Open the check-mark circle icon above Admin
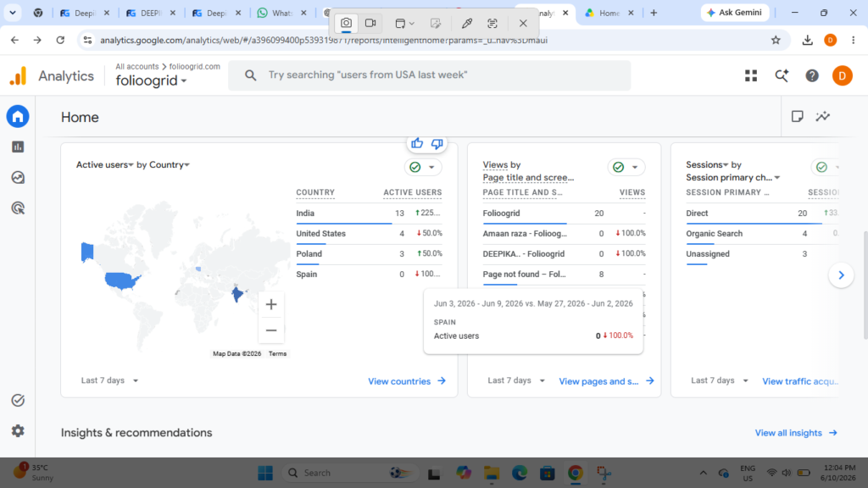868x488 pixels. tap(18, 400)
